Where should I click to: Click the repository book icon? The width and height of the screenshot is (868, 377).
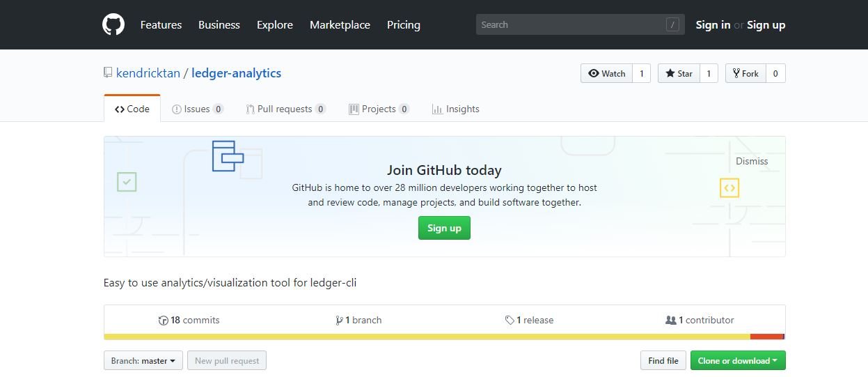tap(108, 72)
